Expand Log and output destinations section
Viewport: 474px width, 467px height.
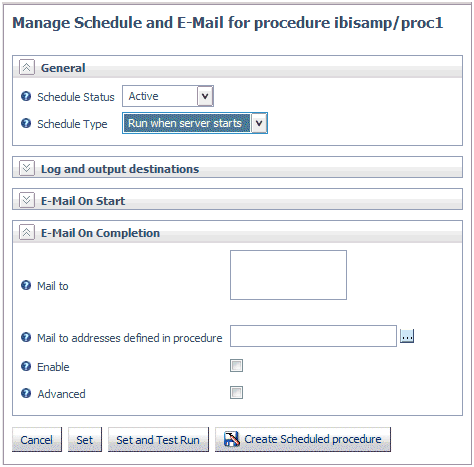27,168
